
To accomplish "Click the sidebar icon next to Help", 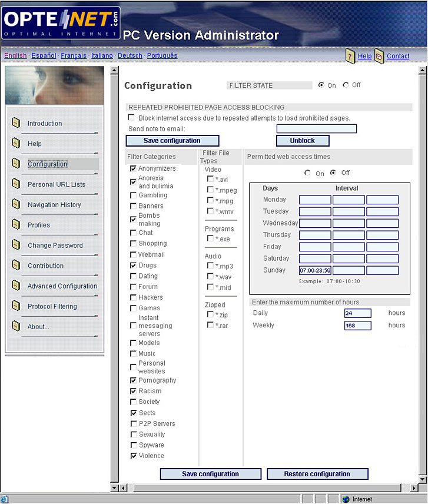I will coord(16,142).
